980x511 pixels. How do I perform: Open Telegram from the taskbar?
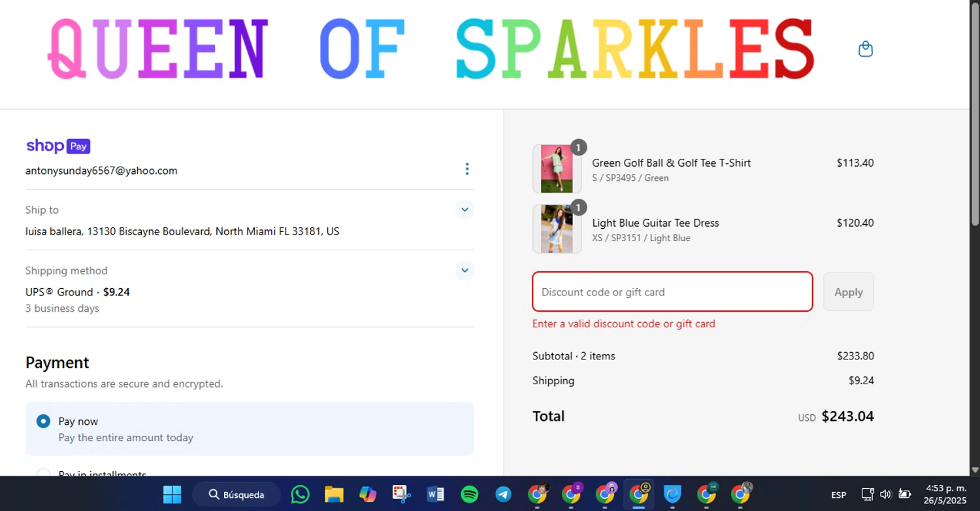point(504,495)
